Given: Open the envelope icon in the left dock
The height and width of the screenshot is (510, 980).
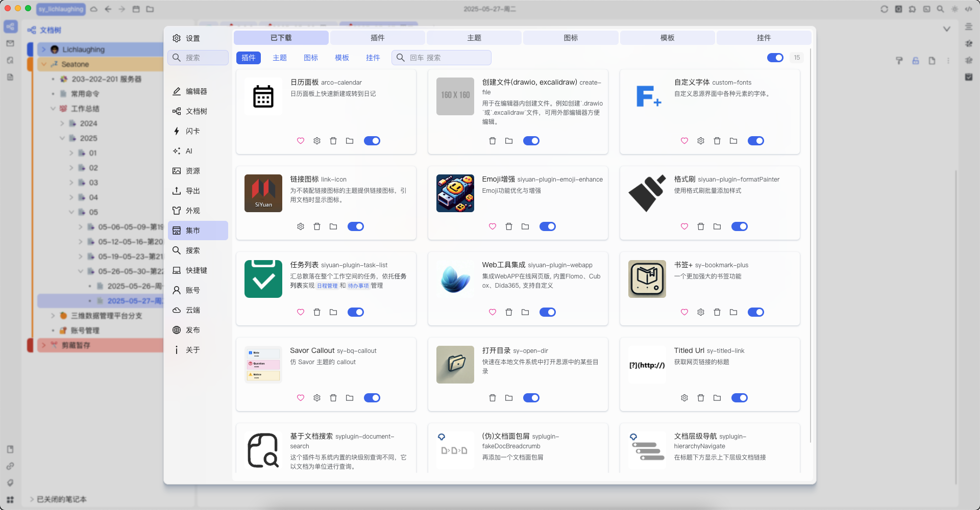Looking at the screenshot, I should tap(10, 43).
